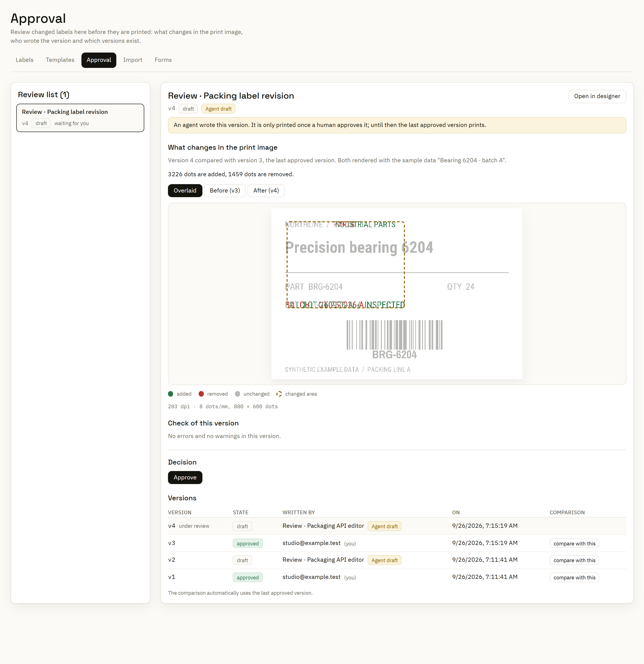Screen dimensions: 644x664
Task: Click "No errors and no warnings" check result
Action: coord(224,436)
